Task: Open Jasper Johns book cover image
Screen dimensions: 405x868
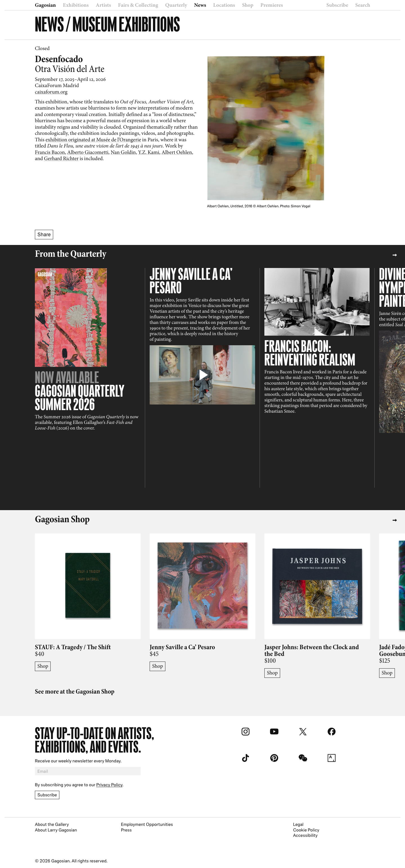Action: (317, 586)
